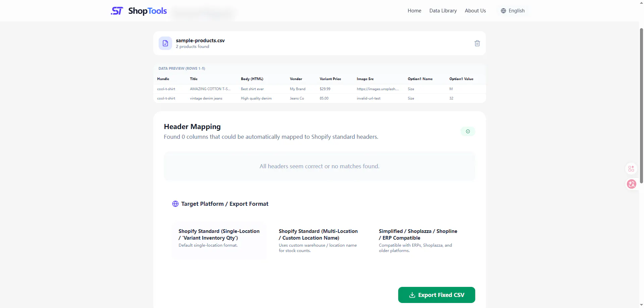This screenshot has height=308, width=644.
Task: Click the Variant Price column header
Action: pyautogui.click(x=330, y=79)
